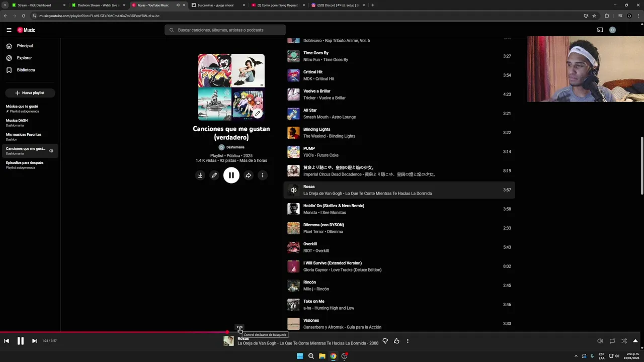Edit the playlist cover thumbnail pencil
This screenshot has height=362, width=644.
(x=258, y=114)
